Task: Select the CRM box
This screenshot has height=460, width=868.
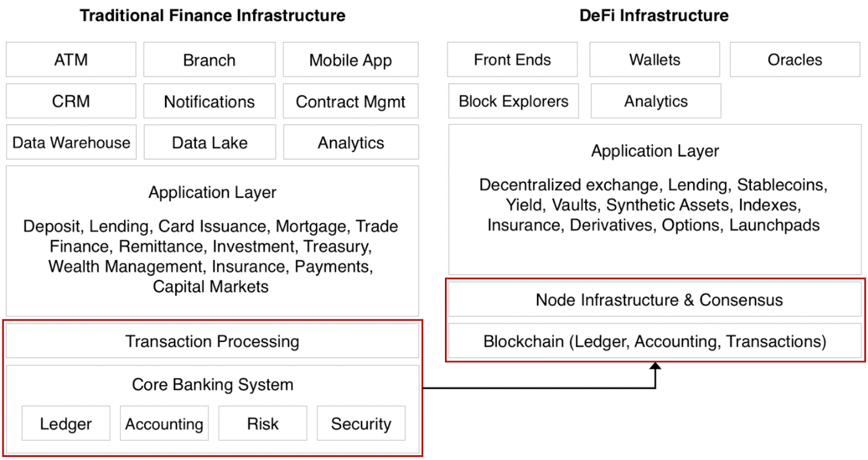Action: click(x=71, y=101)
